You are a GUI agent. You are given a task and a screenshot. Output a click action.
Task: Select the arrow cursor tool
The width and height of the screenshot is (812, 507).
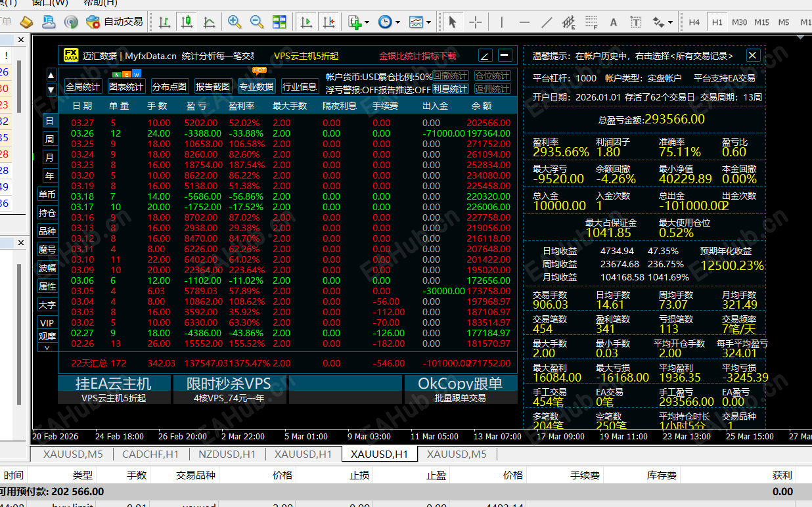[x=452, y=22]
